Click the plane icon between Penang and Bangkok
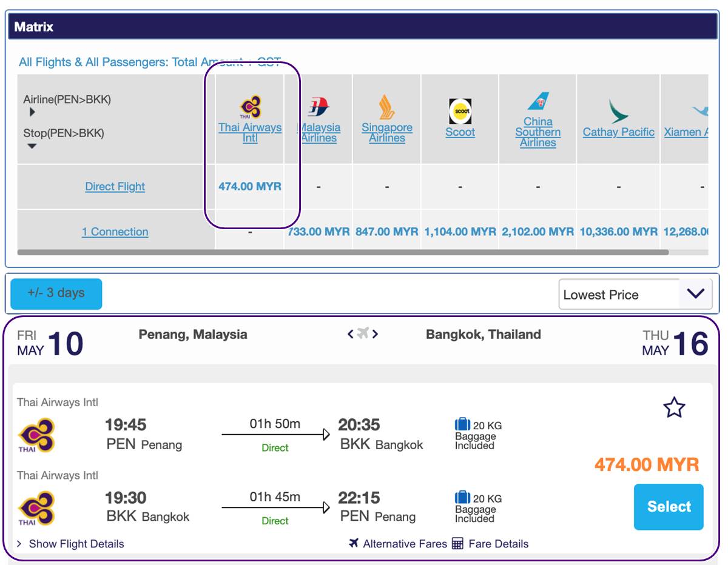 (x=363, y=333)
